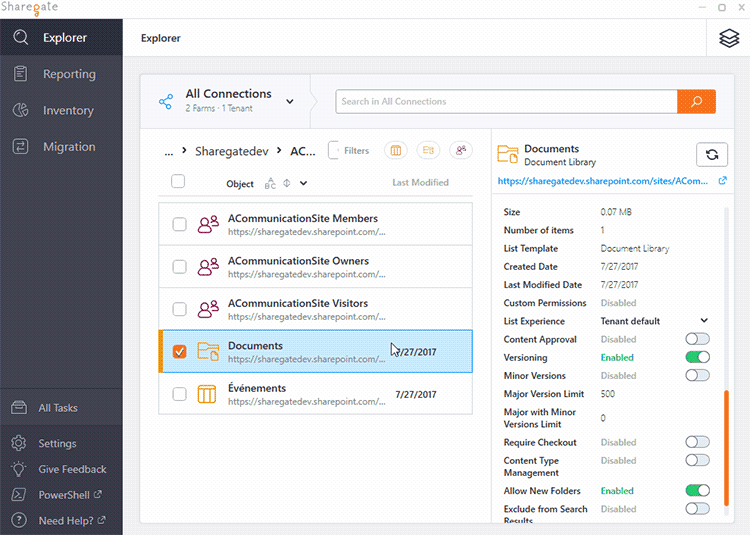This screenshot has width=750, height=535.
Task: Check ACommunicationSite Members checkbox
Action: tap(179, 224)
